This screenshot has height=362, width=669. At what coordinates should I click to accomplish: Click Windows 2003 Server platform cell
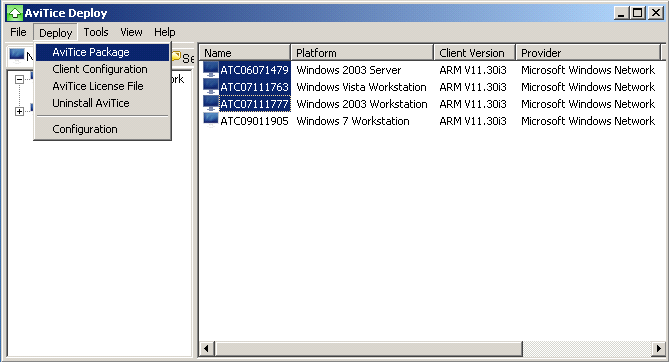click(349, 70)
